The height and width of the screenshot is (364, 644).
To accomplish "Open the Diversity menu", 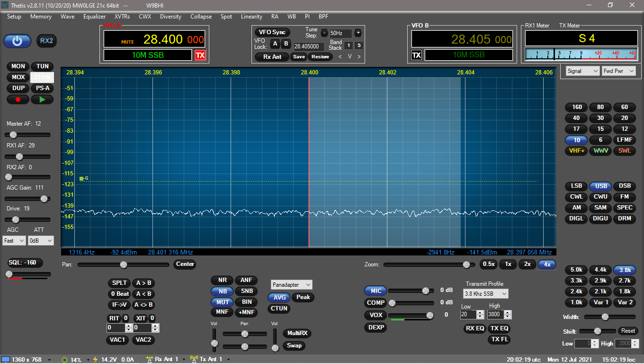I will [170, 17].
